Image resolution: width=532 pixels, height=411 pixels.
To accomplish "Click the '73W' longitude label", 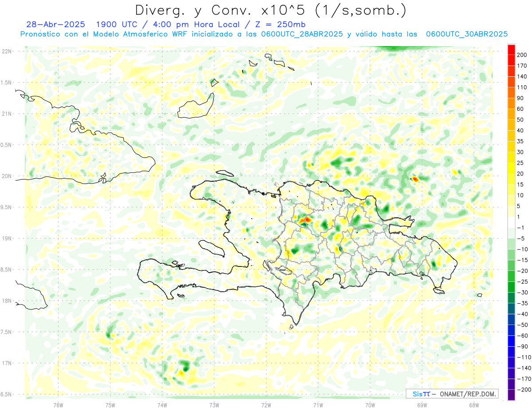I will (x=214, y=405).
